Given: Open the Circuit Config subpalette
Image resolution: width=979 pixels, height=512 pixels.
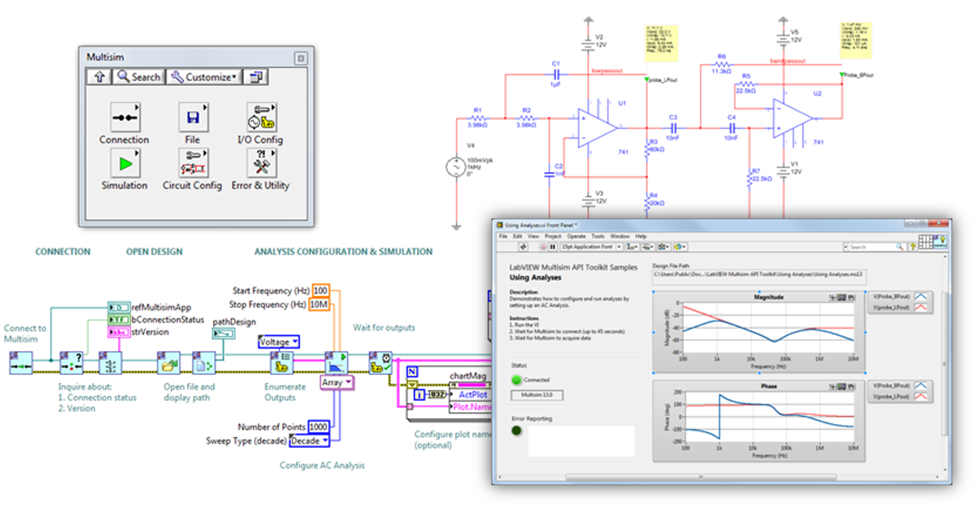Looking at the screenshot, I should (192, 161).
